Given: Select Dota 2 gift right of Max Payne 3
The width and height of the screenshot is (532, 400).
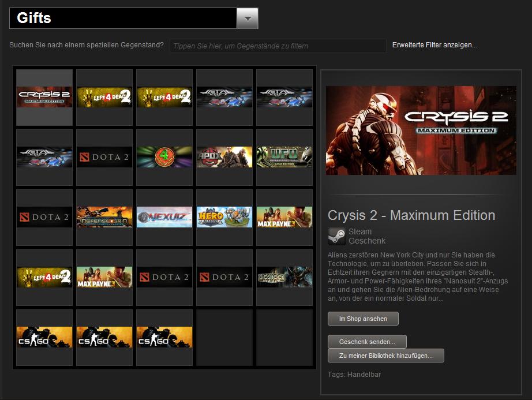Looking at the screenshot, I should click(164, 278).
